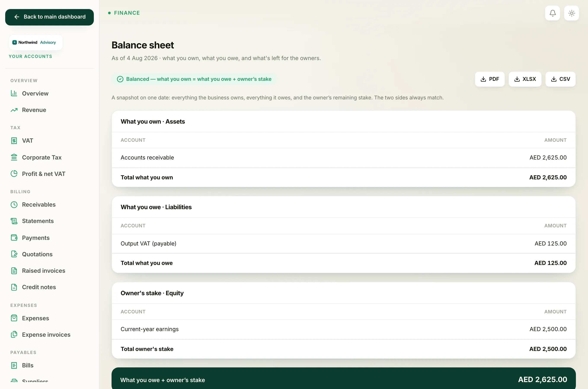Image resolution: width=588 pixels, height=389 pixels.
Task: Click the Payments wallet icon
Action: (x=14, y=238)
